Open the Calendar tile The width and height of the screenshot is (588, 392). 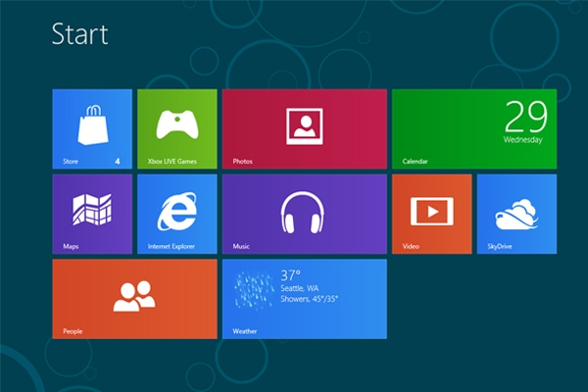(474, 129)
